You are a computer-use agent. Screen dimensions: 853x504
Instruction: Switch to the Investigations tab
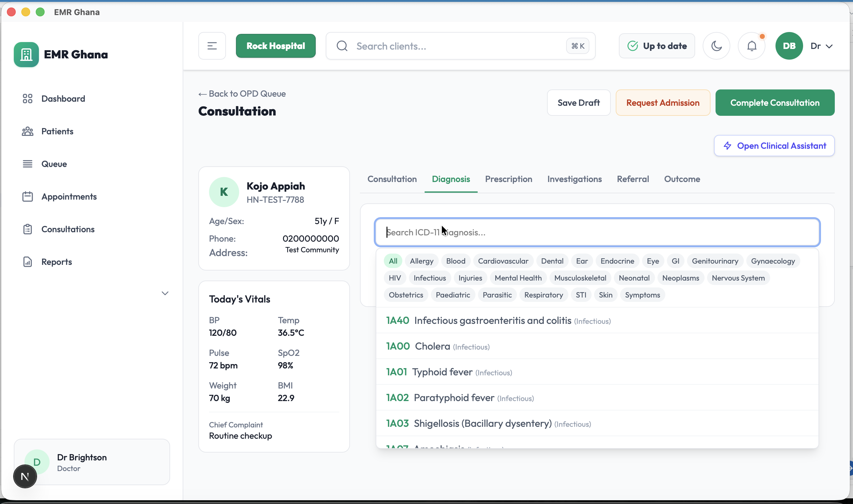pyautogui.click(x=574, y=179)
